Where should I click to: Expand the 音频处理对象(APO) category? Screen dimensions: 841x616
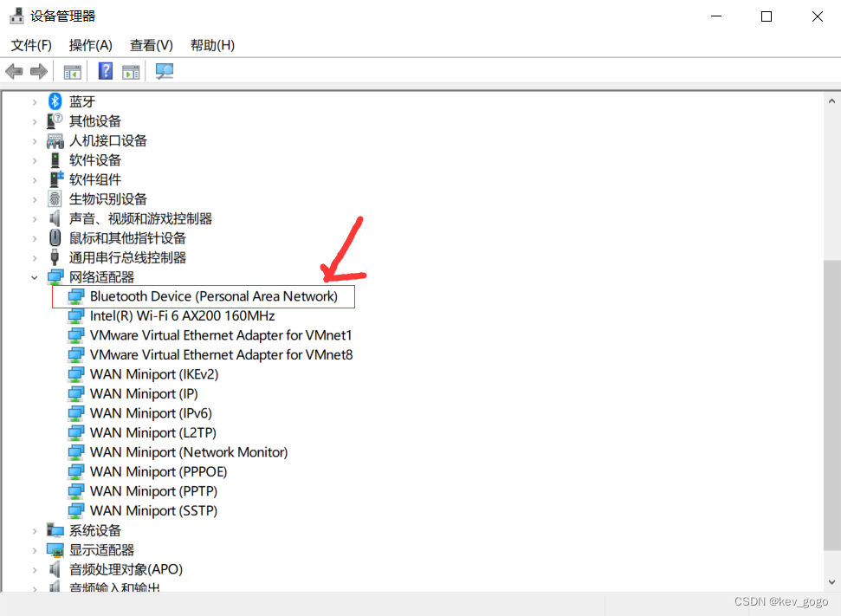click(x=35, y=570)
